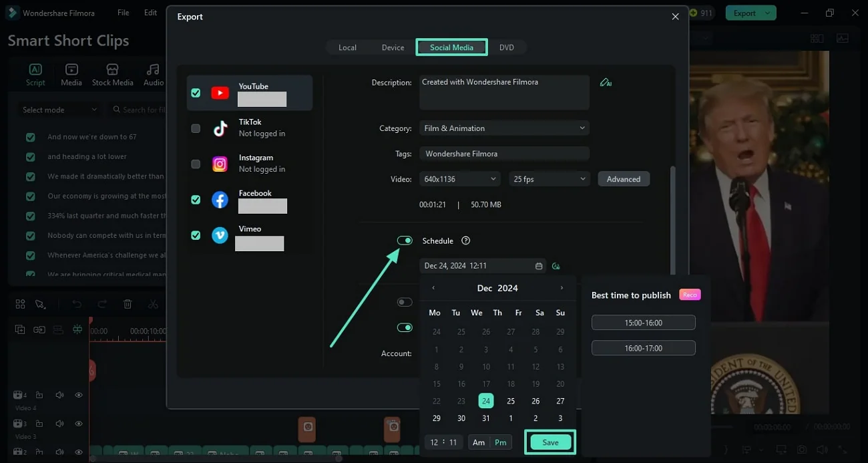
Task: Close the Export dialog
Action: point(675,17)
